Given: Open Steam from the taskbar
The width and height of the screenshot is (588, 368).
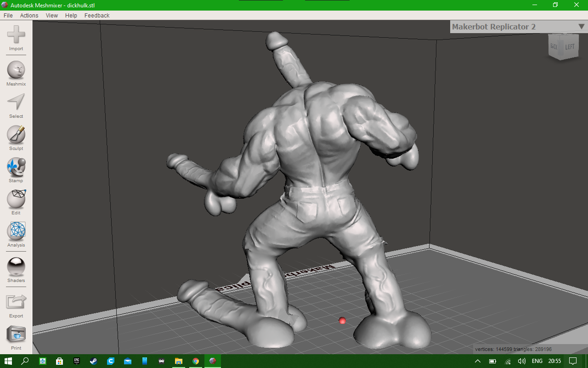Looking at the screenshot, I should pos(93,361).
